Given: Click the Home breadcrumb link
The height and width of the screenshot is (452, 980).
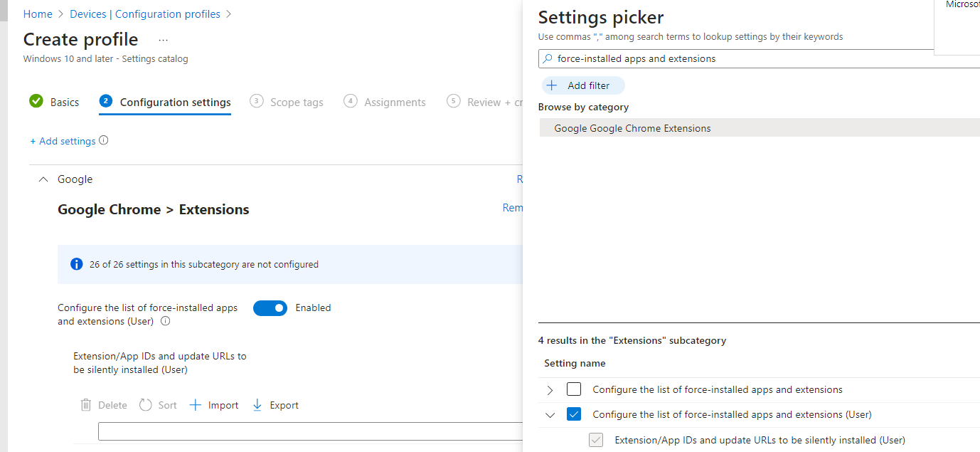Looking at the screenshot, I should pos(38,14).
